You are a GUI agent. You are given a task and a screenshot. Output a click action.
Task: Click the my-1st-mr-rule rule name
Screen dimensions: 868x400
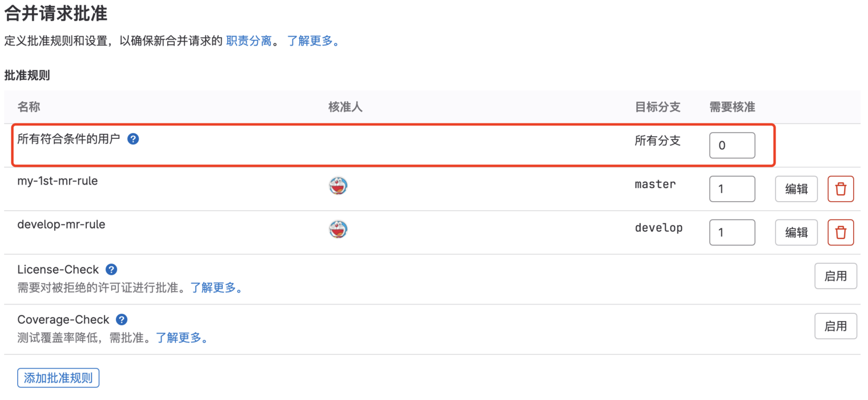click(x=58, y=181)
